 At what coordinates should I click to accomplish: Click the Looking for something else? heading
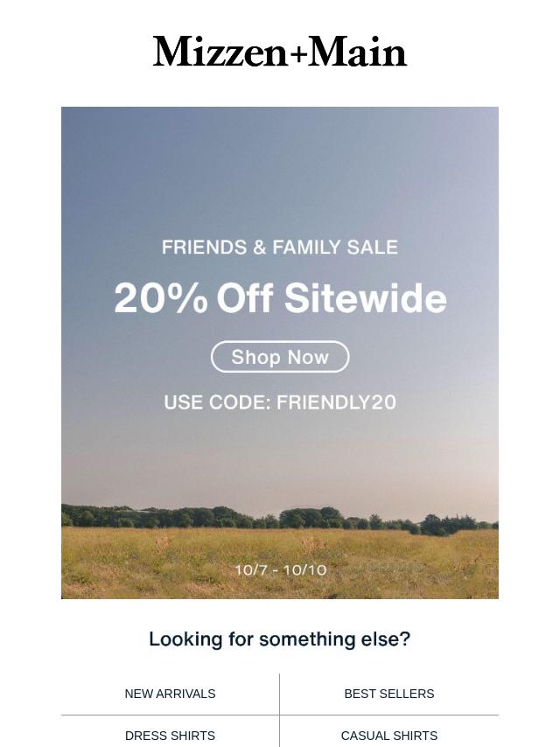tap(280, 639)
